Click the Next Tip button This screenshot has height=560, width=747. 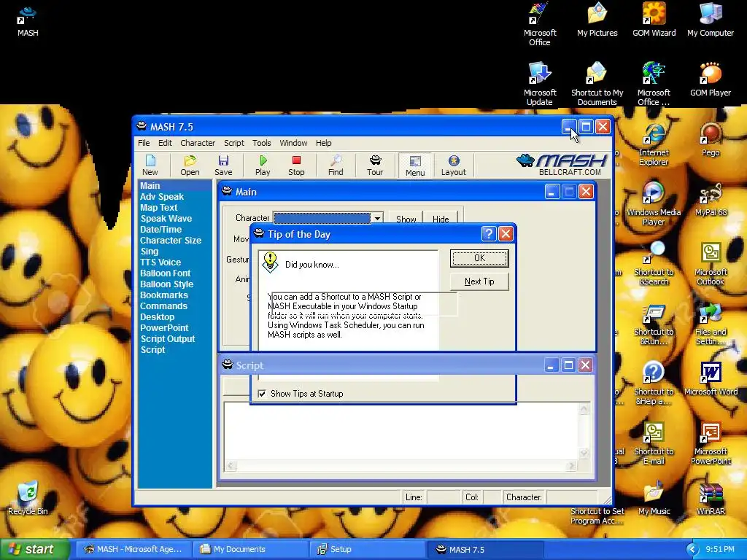click(x=479, y=281)
